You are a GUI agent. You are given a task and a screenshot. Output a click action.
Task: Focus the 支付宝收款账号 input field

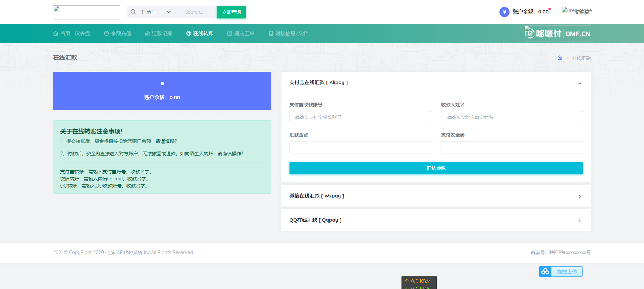coord(360,117)
